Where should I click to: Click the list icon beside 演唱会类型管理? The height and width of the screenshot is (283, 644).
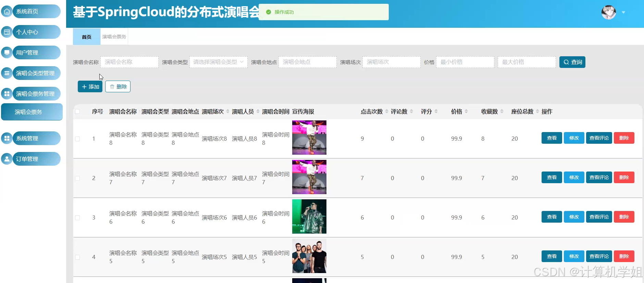[7, 73]
